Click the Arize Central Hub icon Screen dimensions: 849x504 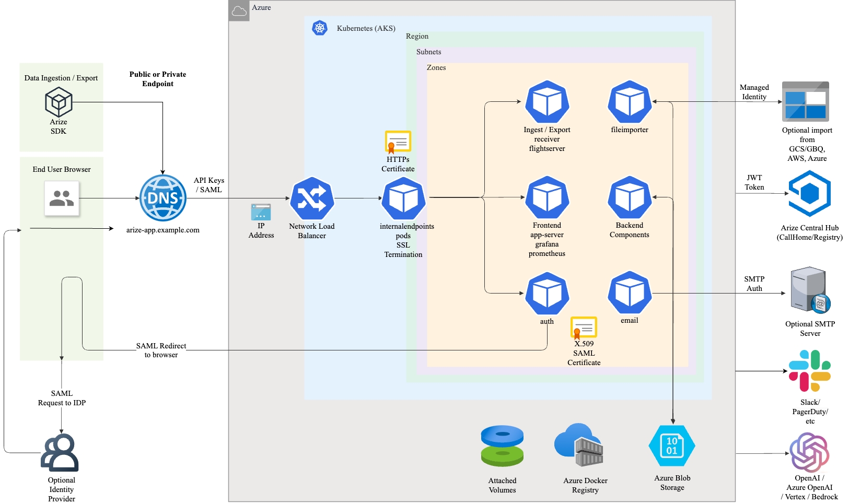809,194
